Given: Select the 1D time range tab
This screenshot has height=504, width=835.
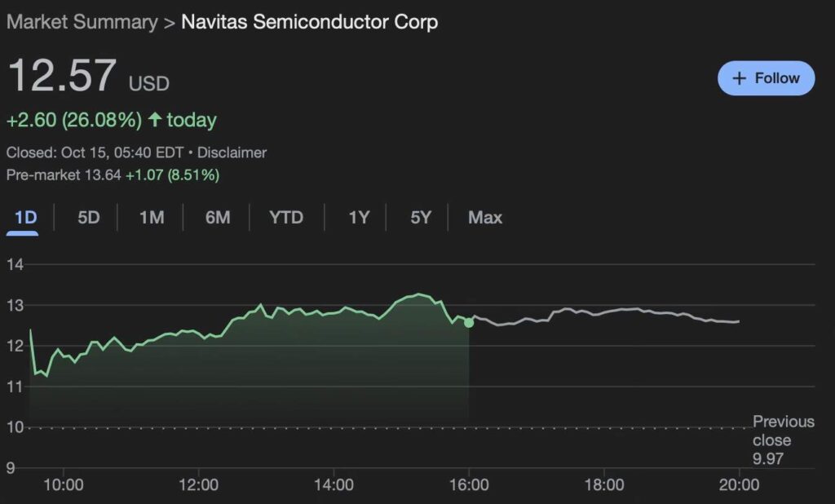Looking at the screenshot, I should [26, 218].
